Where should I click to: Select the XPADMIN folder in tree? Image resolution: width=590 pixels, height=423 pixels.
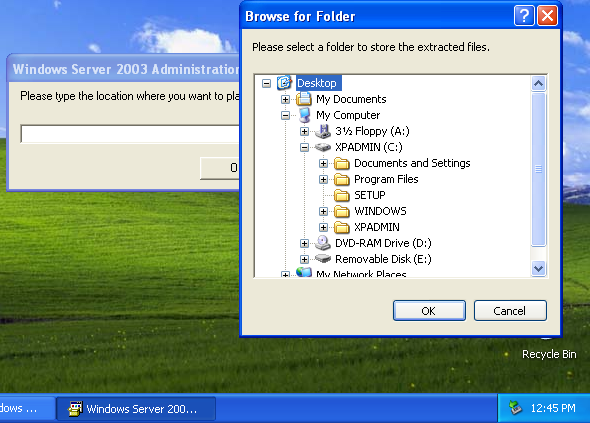[377, 227]
